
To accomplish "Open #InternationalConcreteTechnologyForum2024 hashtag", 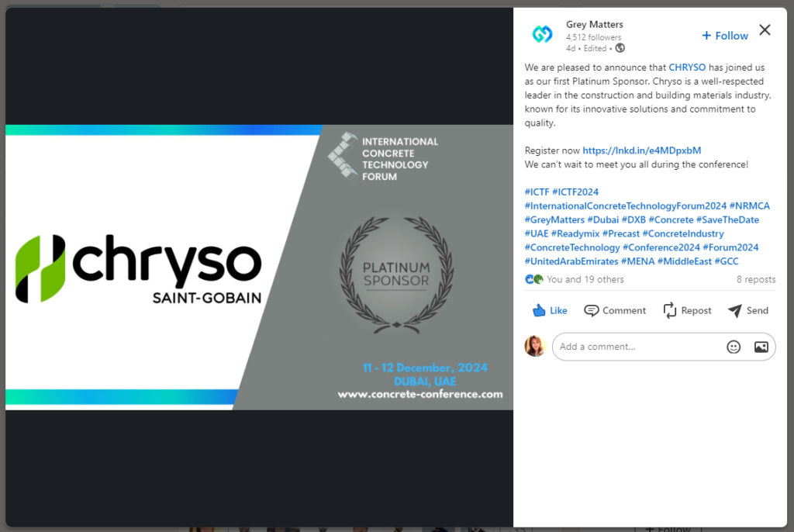I will pos(626,206).
